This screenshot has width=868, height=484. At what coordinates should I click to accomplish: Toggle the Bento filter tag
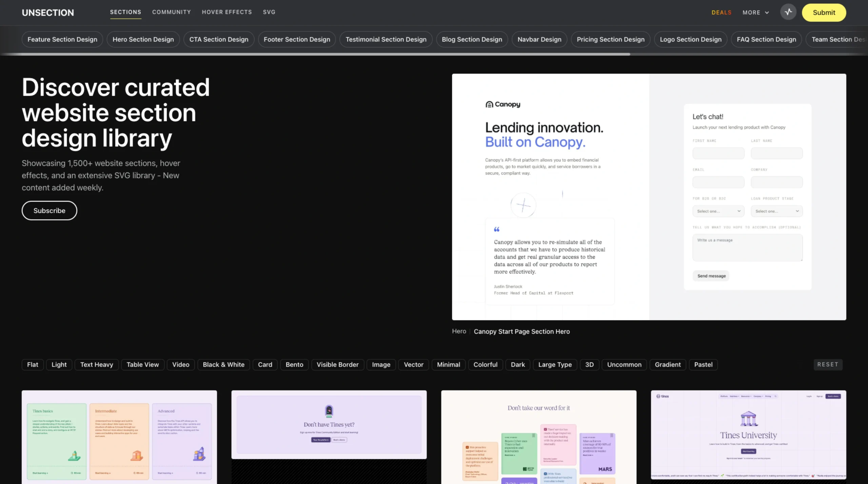click(x=294, y=365)
